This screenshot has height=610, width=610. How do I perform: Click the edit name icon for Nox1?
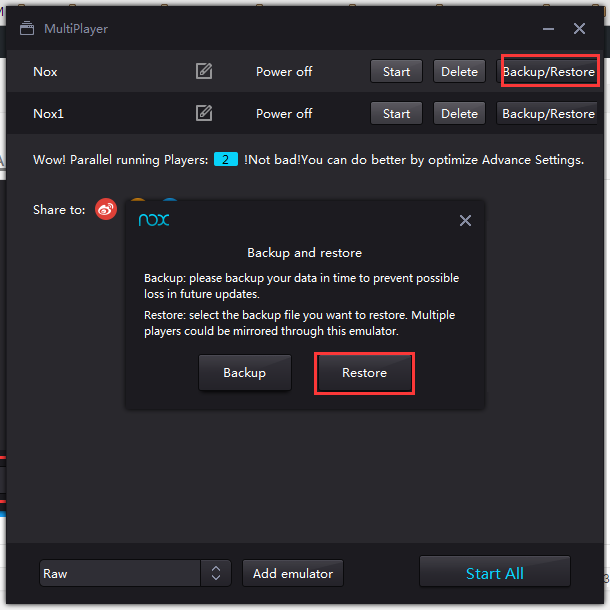click(x=204, y=113)
